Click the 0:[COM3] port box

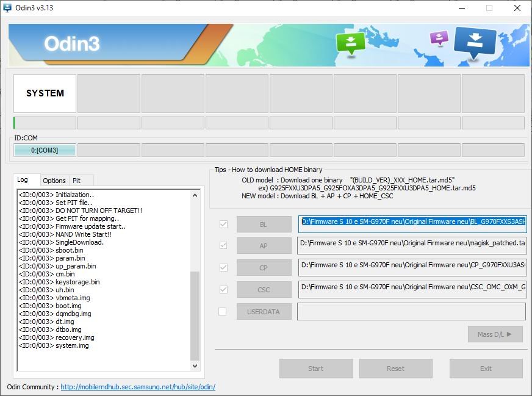click(x=45, y=150)
